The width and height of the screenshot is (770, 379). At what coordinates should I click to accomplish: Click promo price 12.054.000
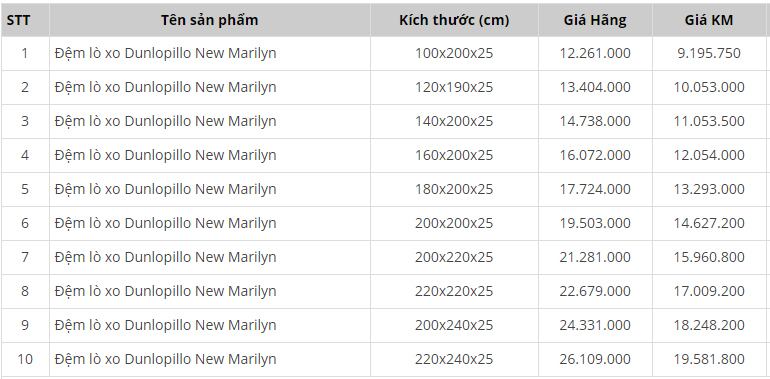click(709, 155)
